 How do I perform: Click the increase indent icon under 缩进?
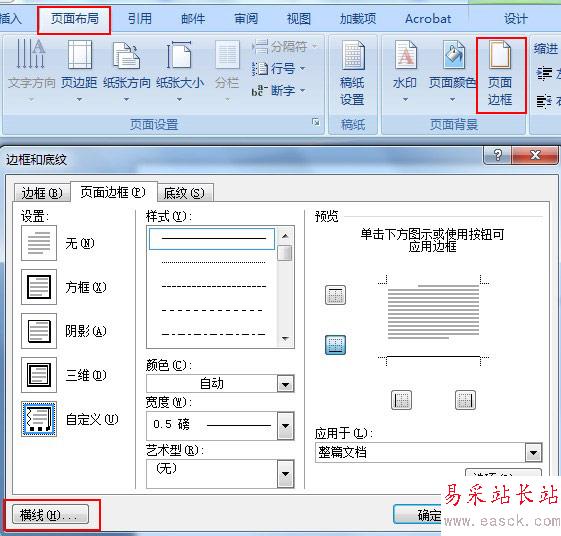pyautogui.click(x=544, y=73)
